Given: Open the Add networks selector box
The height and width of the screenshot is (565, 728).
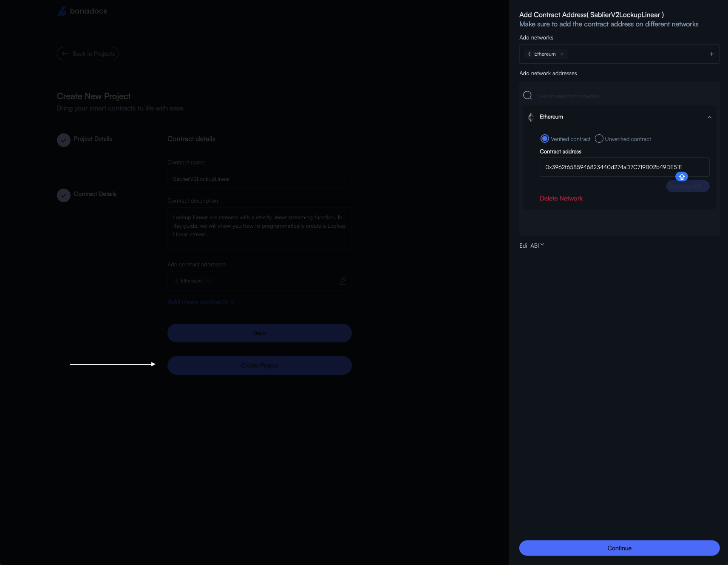Looking at the screenshot, I should [619, 54].
